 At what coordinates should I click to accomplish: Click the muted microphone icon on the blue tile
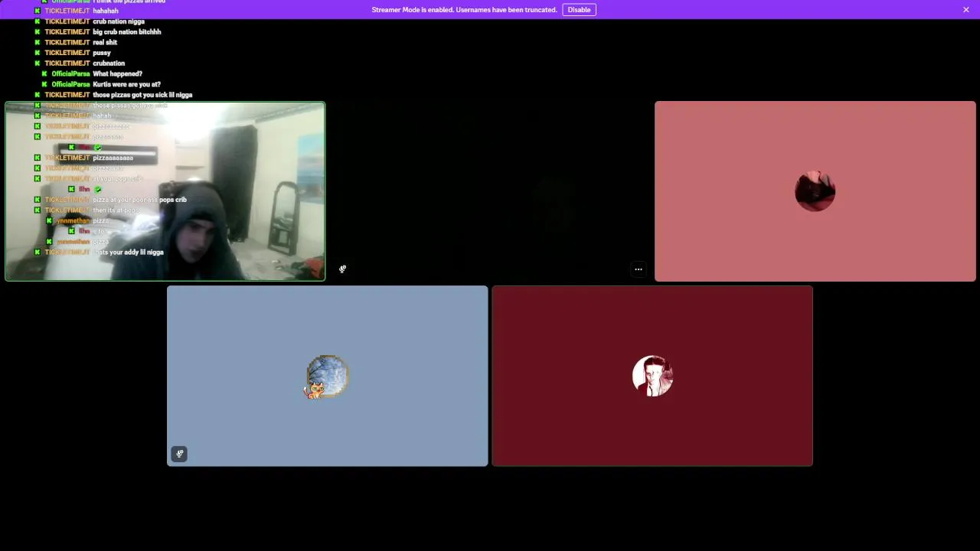179,454
